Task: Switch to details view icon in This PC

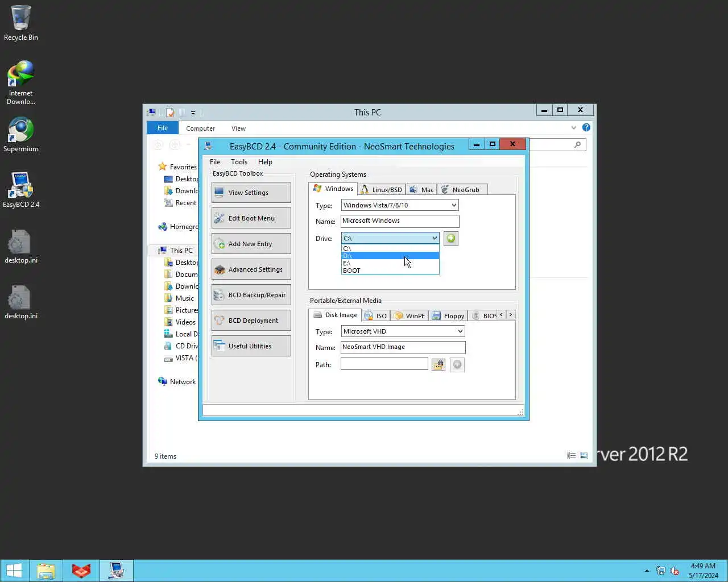Action: click(x=572, y=456)
